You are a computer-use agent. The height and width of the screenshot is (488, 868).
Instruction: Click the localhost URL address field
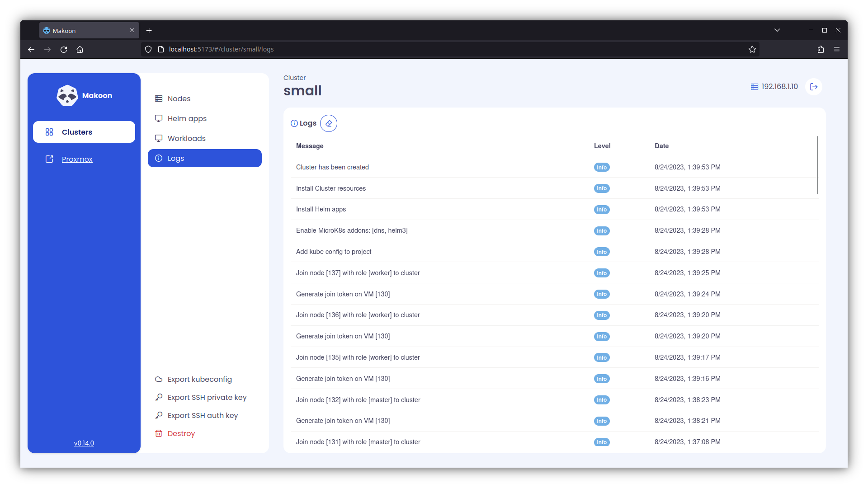(x=407, y=49)
